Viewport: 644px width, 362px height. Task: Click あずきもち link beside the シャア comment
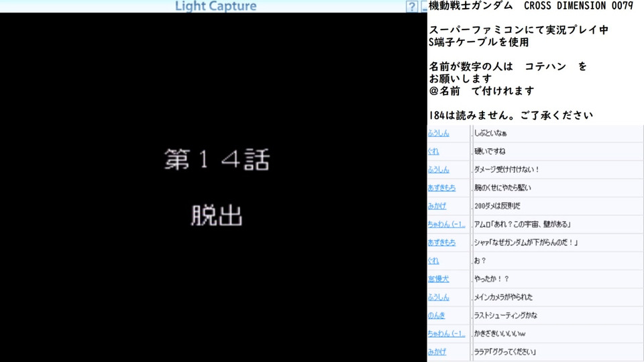441,243
